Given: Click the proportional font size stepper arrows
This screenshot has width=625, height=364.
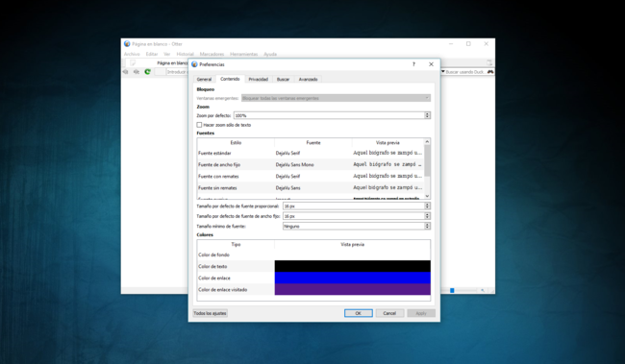Looking at the screenshot, I should tap(427, 206).
